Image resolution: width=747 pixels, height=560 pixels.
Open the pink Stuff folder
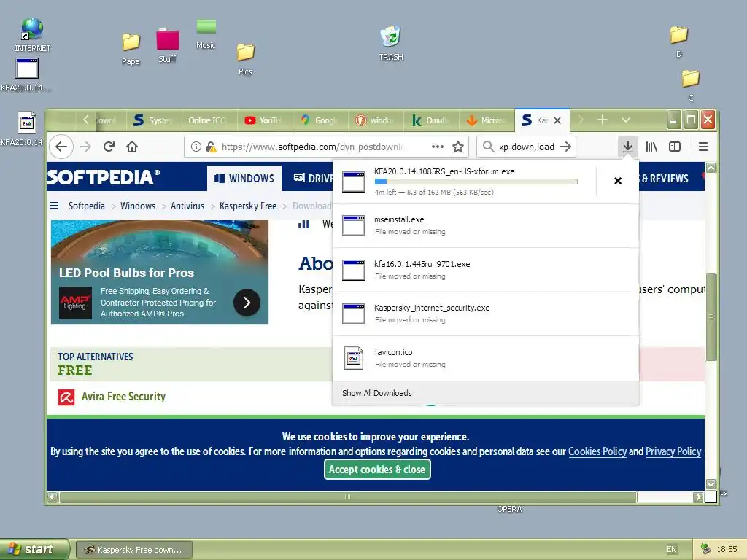point(167,46)
